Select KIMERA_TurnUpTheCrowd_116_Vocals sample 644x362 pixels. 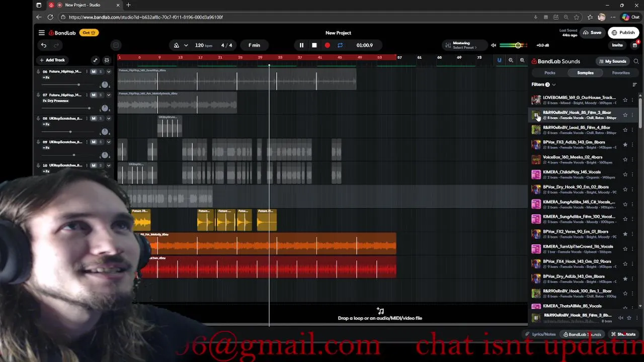tap(578, 249)
